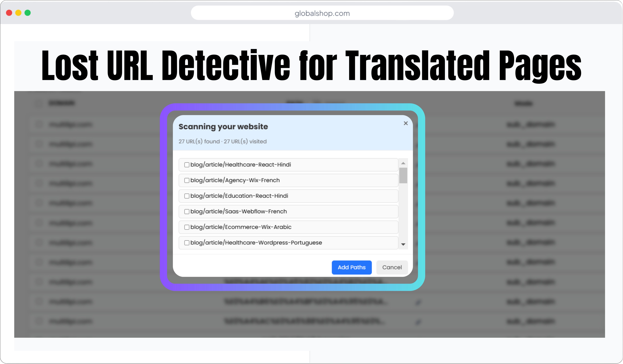
Task: Check blog/article/Agency-Wix-French
Action: click(x=187, y=180)
